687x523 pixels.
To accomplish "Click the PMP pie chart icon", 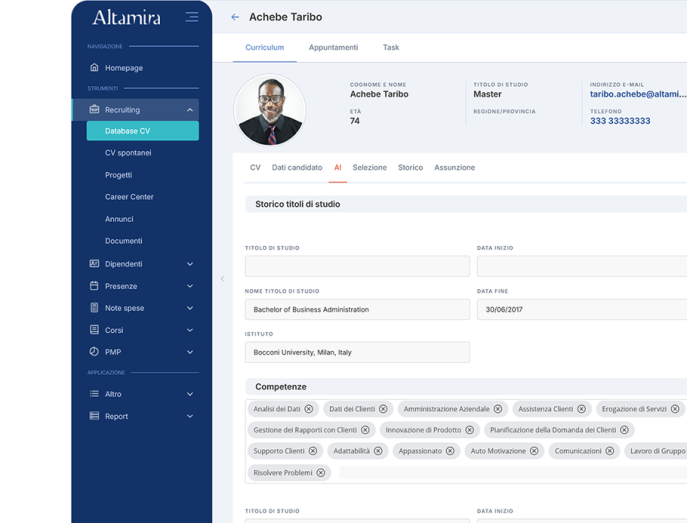I will [94, 352].
